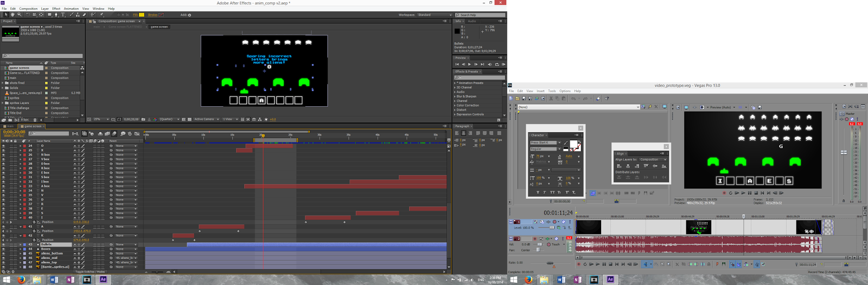Expand the Blur & Sharpen effects category
Viewport: 868px width, 285px height.
coord(455,96)
